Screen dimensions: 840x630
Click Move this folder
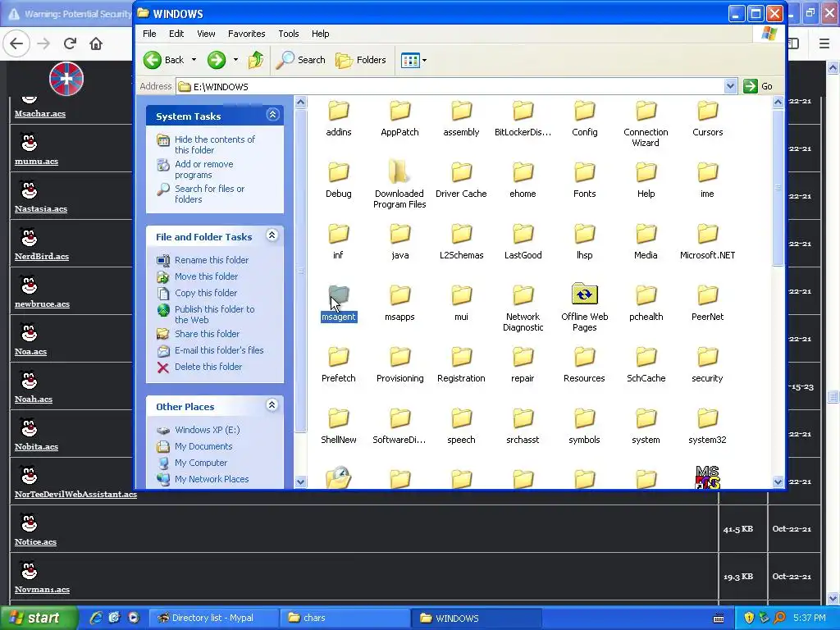[206, 276]
